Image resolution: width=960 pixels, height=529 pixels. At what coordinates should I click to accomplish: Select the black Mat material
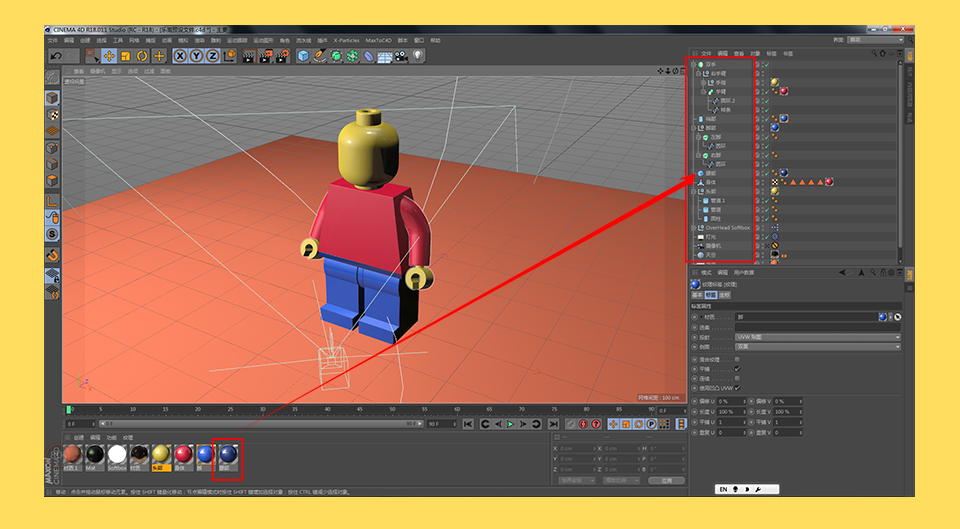tap(94, 456)
